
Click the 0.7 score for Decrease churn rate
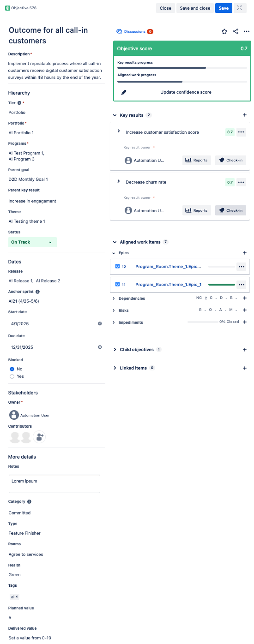pyautogui.click(x=230, y=182)
